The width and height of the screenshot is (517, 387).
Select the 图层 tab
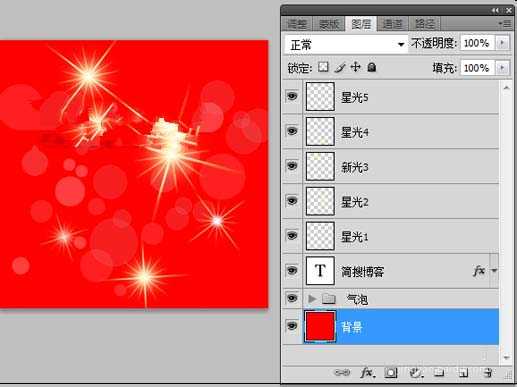361,24
